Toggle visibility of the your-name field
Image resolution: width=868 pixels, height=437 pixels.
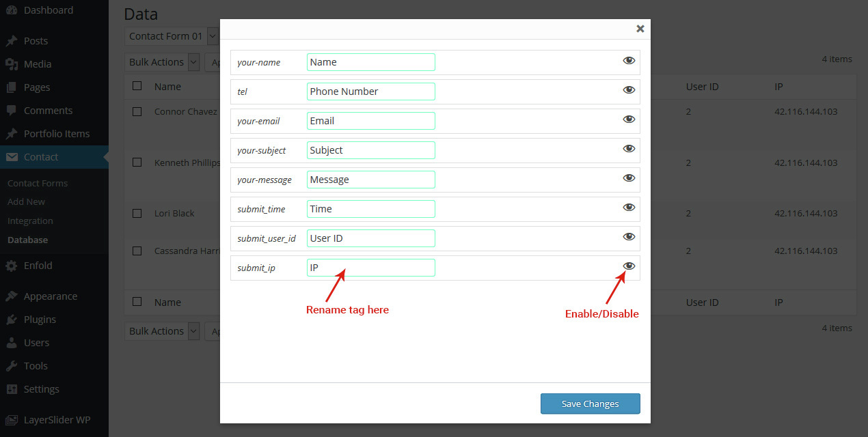click(x=629, y=61)
